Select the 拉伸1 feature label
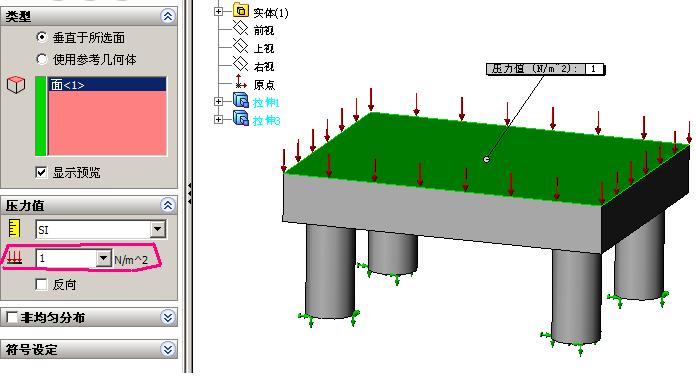Screen dimensions: 696x384 (266, 103)
